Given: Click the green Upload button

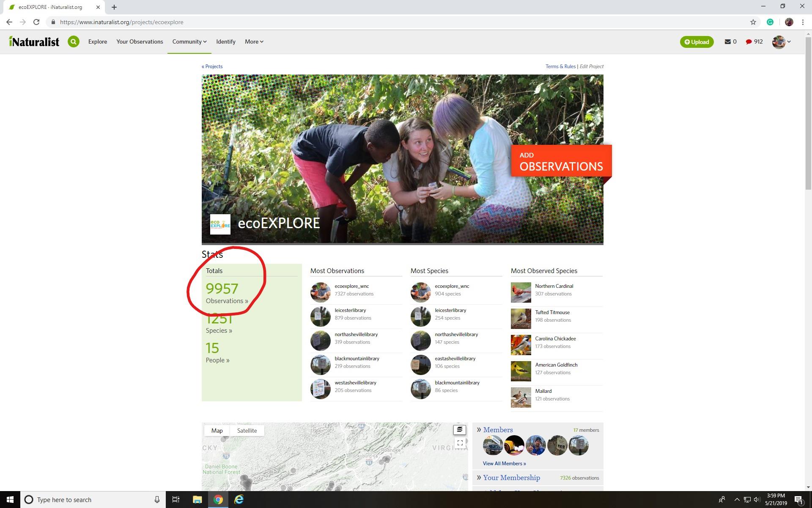Looking at the screenshot, I should 697,42.
